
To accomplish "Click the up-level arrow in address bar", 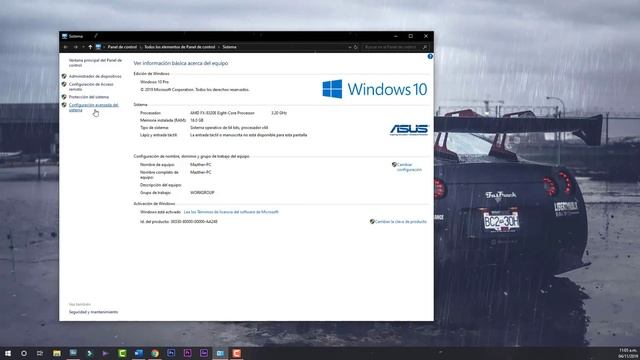I will pos(90,47).
